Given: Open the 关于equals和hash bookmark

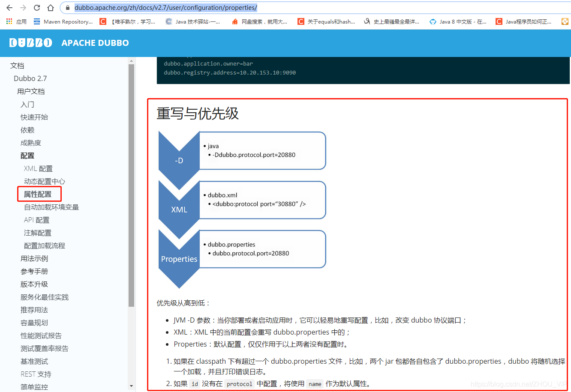Looking at the screenshot, I should [x=327, y=21].
